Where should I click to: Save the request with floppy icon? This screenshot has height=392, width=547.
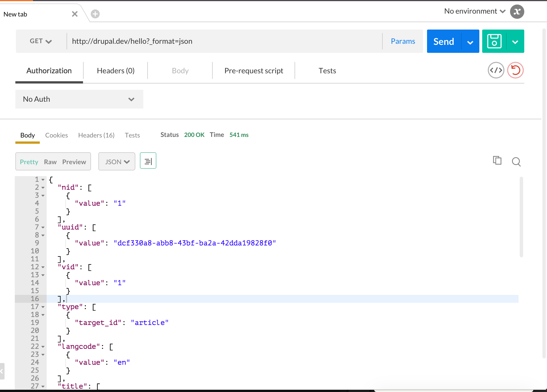pos(494,41)
